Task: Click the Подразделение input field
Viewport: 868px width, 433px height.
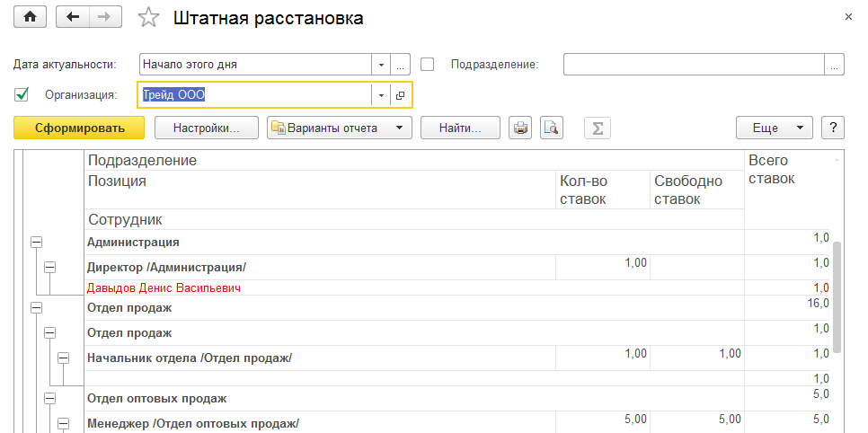Action: [694, 65]
